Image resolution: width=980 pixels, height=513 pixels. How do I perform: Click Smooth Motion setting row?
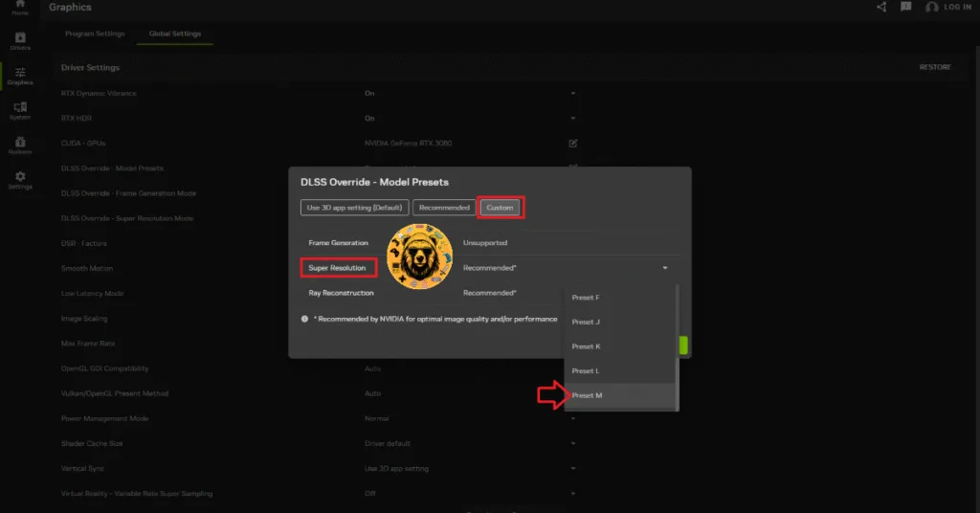87,268
